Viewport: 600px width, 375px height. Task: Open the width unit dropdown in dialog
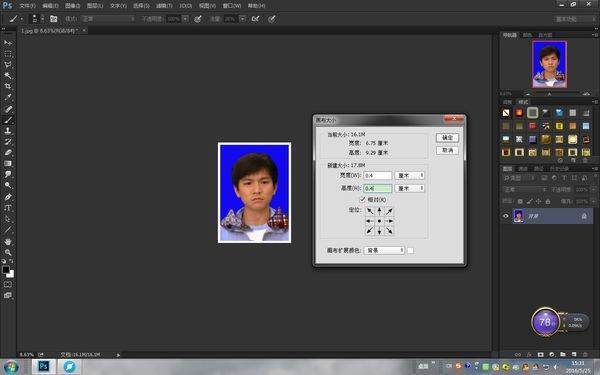coord(409,175)
